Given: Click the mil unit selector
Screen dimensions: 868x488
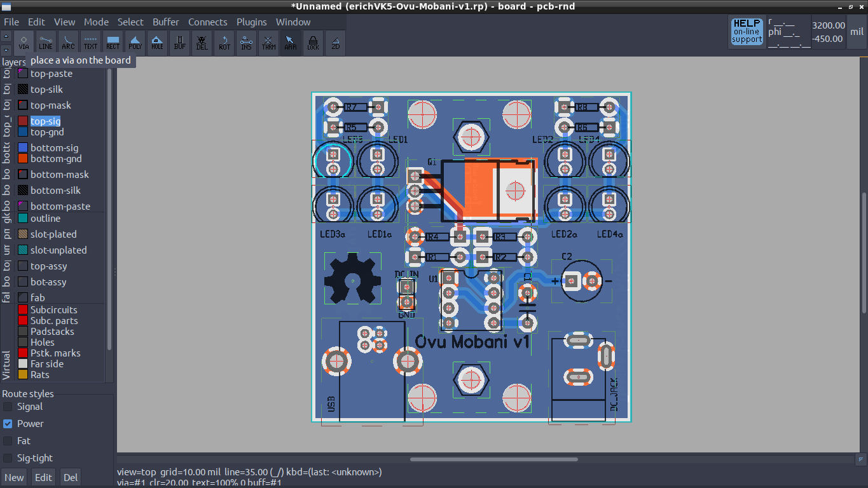Looking at the screenshot, I should tap(857, 32).
